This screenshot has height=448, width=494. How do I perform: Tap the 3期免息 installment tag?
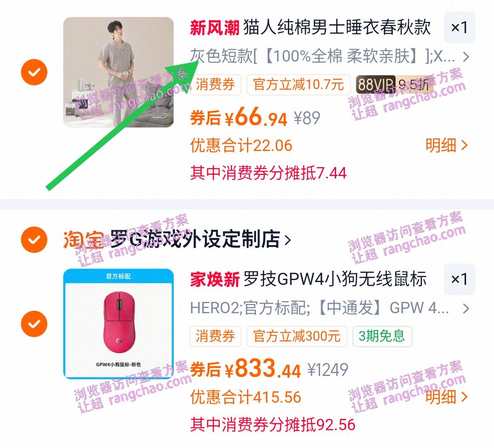click(382, 336)
